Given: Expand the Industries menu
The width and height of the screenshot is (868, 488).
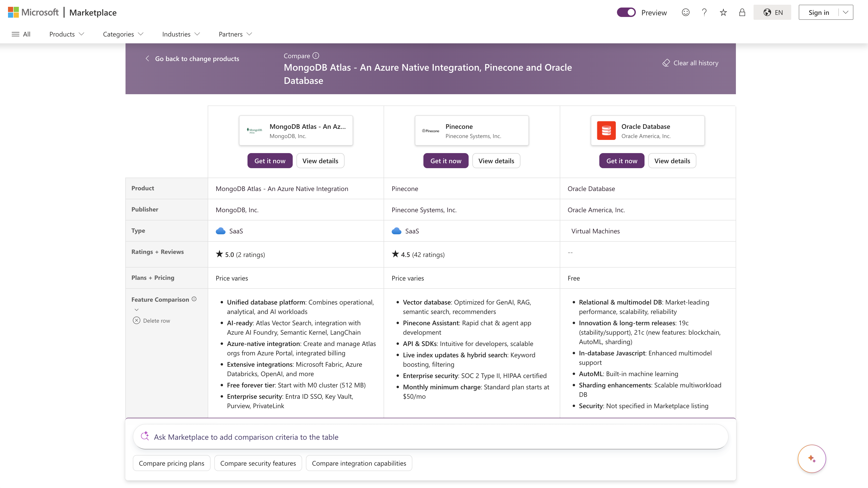Looking at the screenshot, I should click(x=181, y=34).
